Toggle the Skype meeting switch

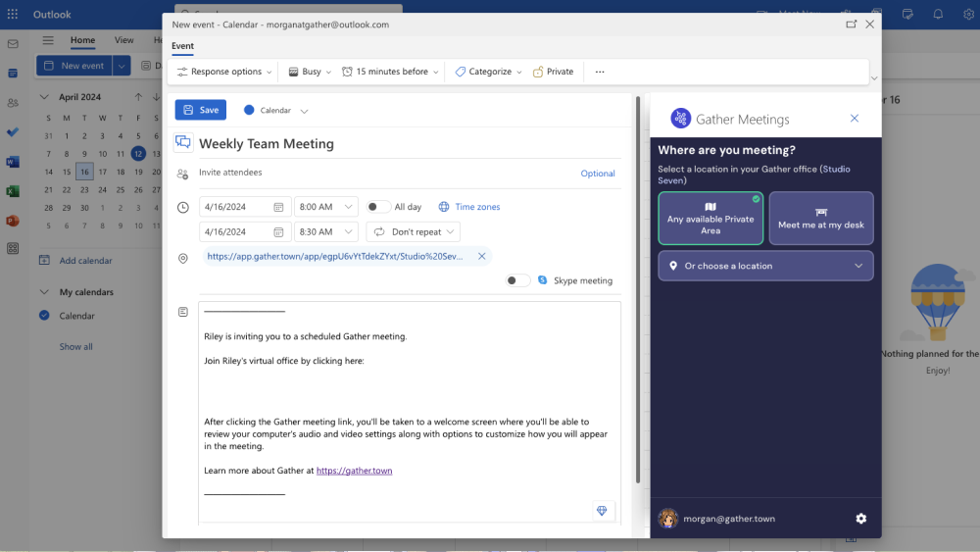(517, 280)
